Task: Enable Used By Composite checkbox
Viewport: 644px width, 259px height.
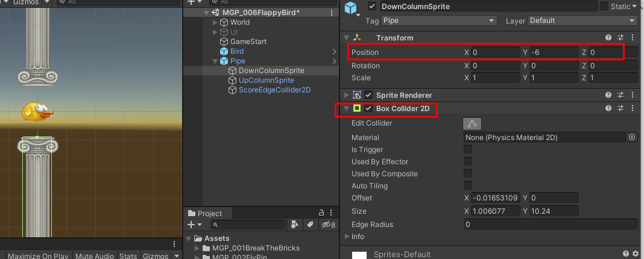Action: coord(468,173)
